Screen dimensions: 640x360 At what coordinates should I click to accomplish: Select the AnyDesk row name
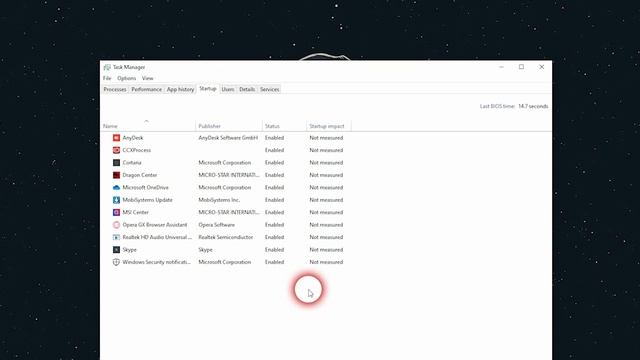pos(133,138)
